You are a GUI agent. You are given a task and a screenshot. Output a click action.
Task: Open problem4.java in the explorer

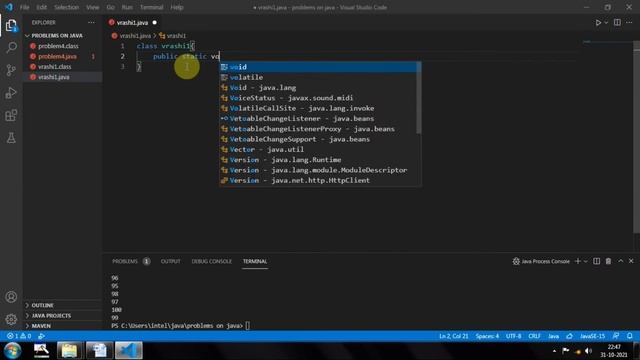click(x=57, y=56)
